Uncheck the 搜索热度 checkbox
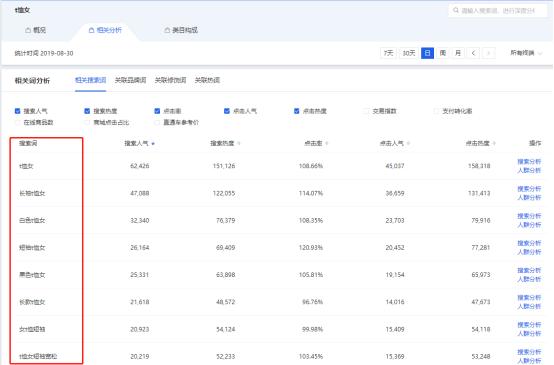 [87, 111]
